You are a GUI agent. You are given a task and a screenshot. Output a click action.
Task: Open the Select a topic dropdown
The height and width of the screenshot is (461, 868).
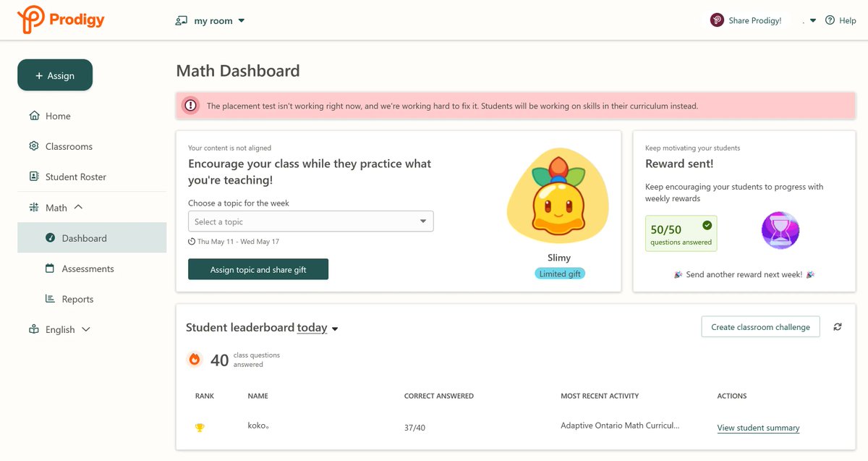(x=311, y=221)
